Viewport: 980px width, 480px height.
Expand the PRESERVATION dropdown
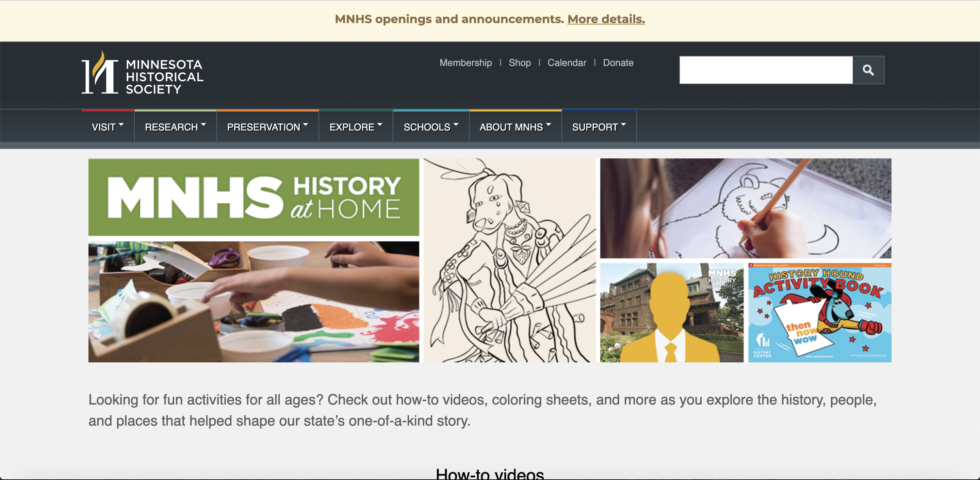[267, 127]
